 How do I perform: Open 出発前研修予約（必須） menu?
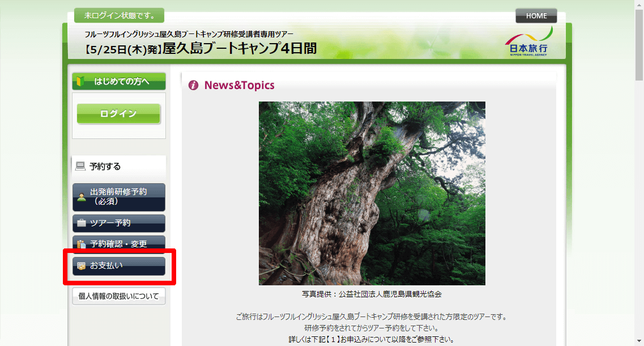click(119, 197)
